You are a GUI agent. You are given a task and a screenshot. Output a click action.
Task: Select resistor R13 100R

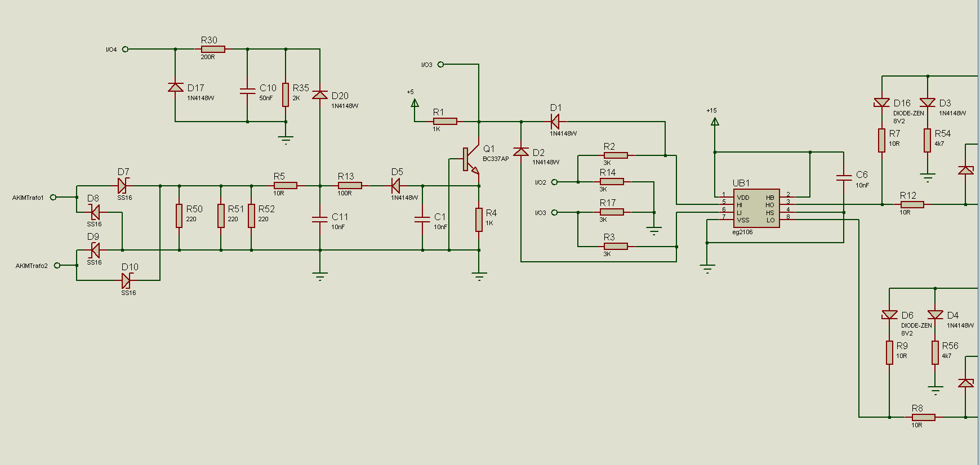(349, 185)
